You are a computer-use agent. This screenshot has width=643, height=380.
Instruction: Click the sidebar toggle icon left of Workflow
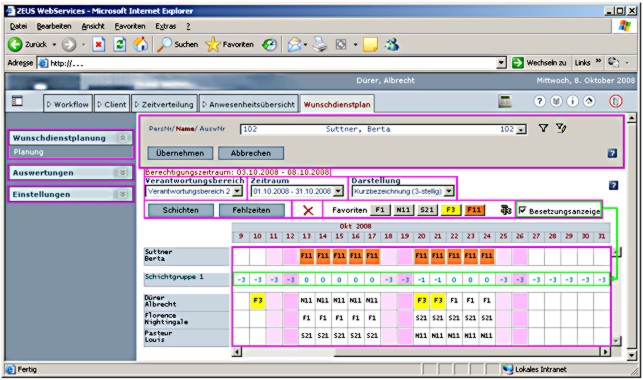[x=17, y=101]
